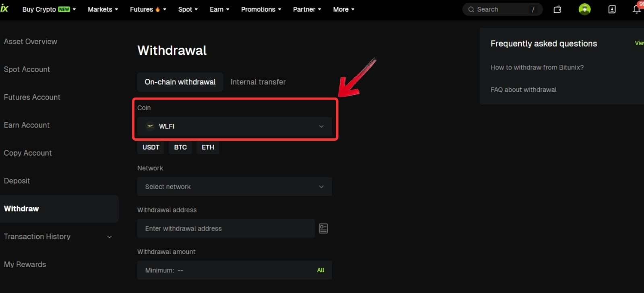Open the user profile avatar
644x293 pixels.
coord(584,9)
